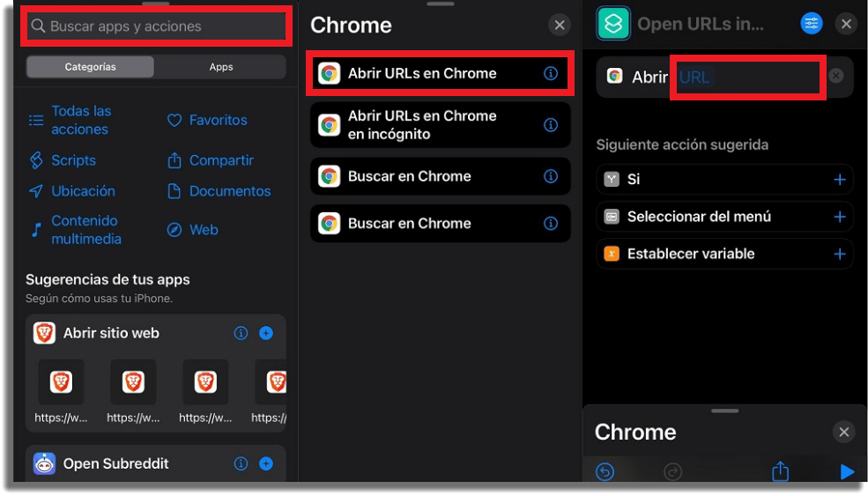Add Abrir sitio web action with plus
Screen dimensions: 868x496
pos(266,333)
